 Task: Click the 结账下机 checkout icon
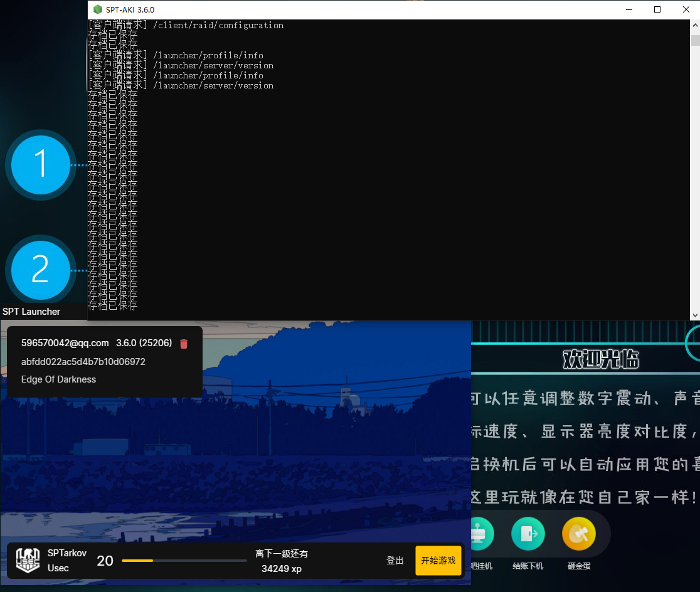[x=528, y=534]
